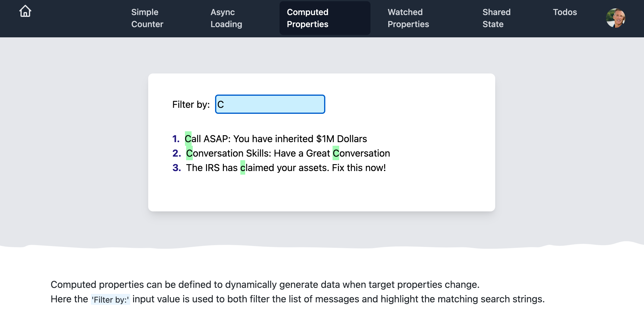Go to Simple Counter page

click(x=147, y=18)
